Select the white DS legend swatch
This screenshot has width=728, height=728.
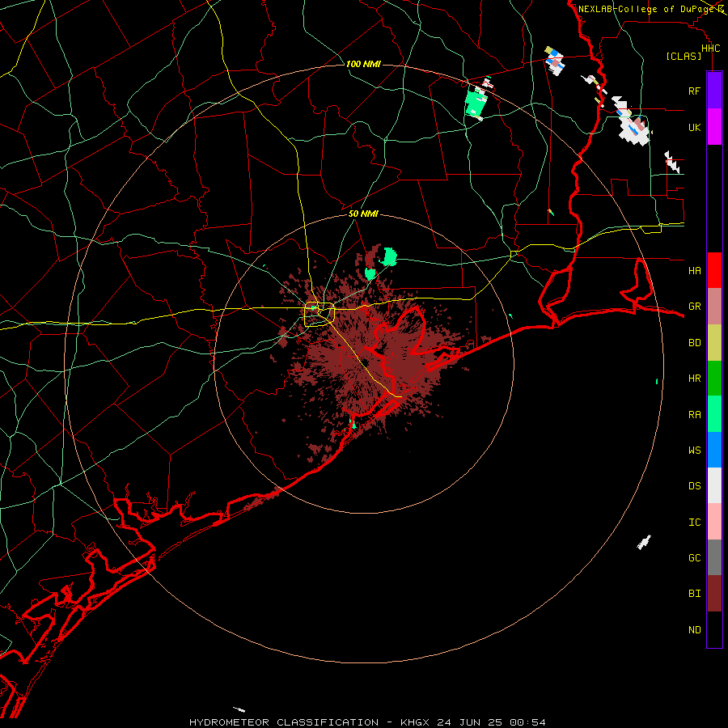tap(714, 485)
